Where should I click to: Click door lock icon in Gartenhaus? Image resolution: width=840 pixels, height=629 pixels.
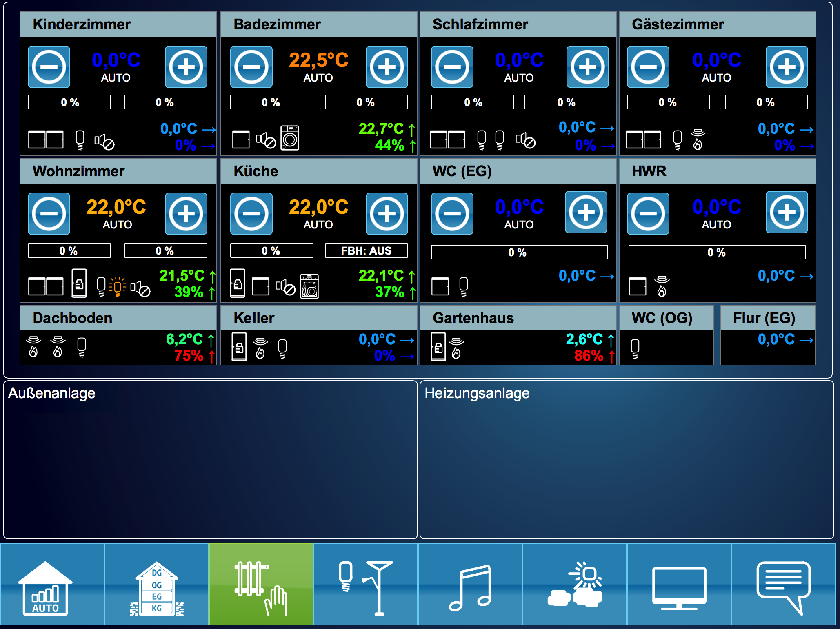[438, 347]
